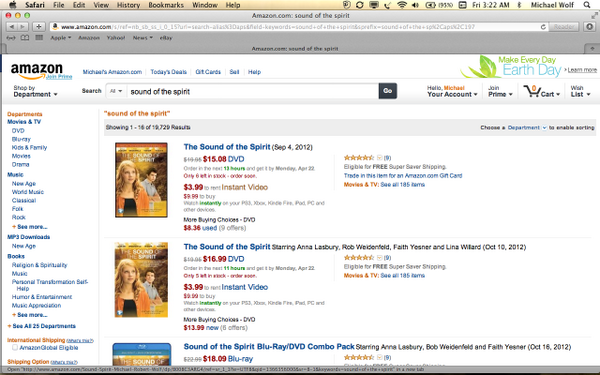Open Apple bookmarks folder dropdown
The image size is (600, 375).
[x=60, y=38]
